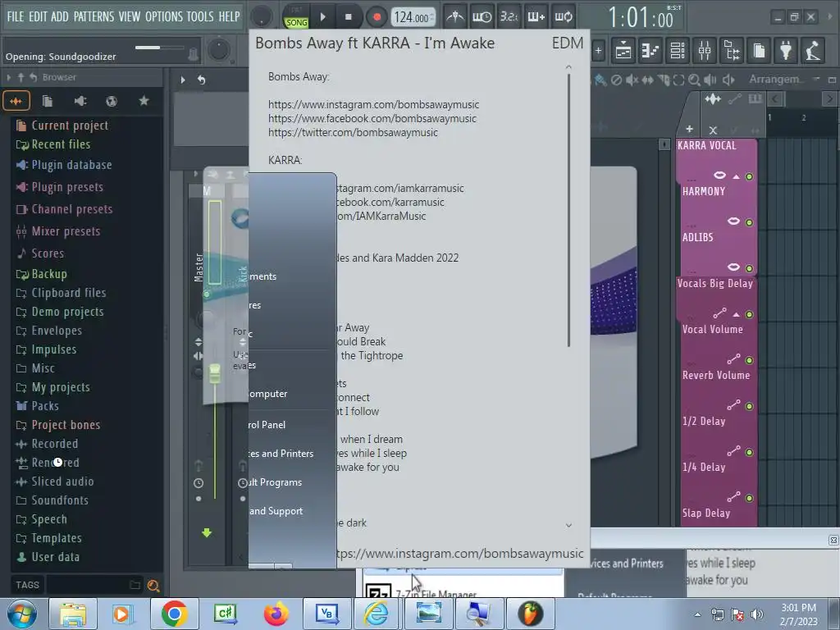Screen dimensions: 840x630
Task: Switch Browser to starred favorites tab
Action: click(144, 101)
